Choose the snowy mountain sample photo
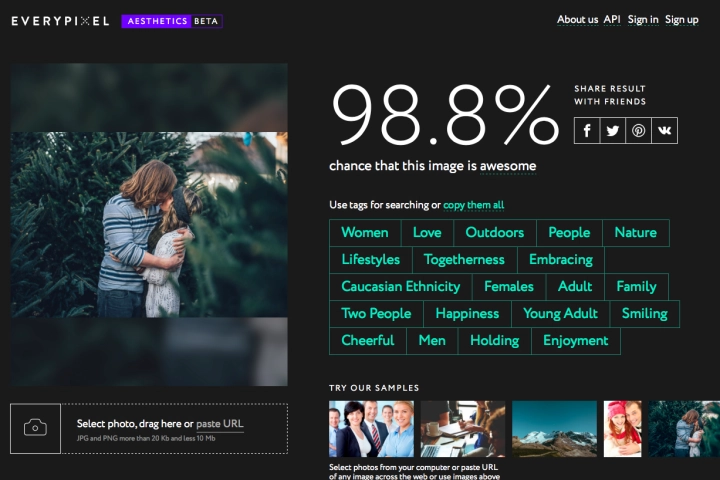The height and width of the screenshot is (480, 720). click(x=554, y=429)
